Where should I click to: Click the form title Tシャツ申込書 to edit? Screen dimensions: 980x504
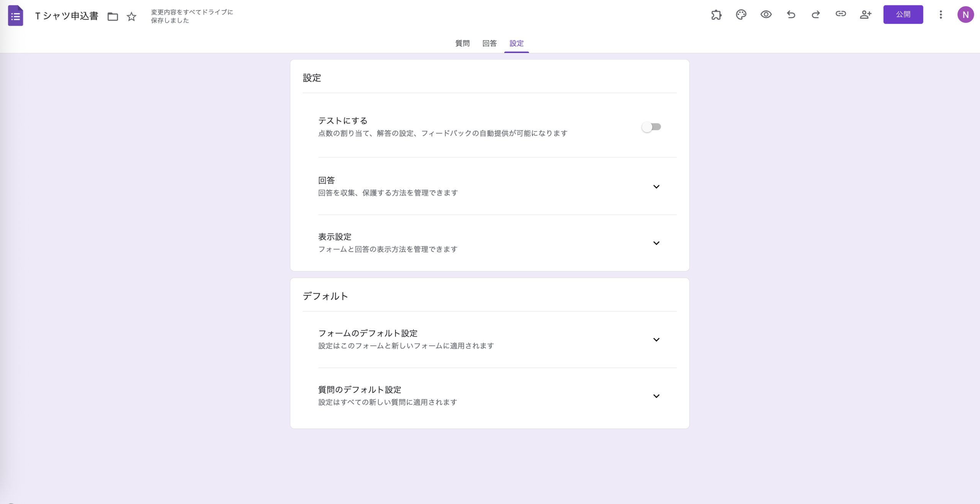[x=67, y=16]
